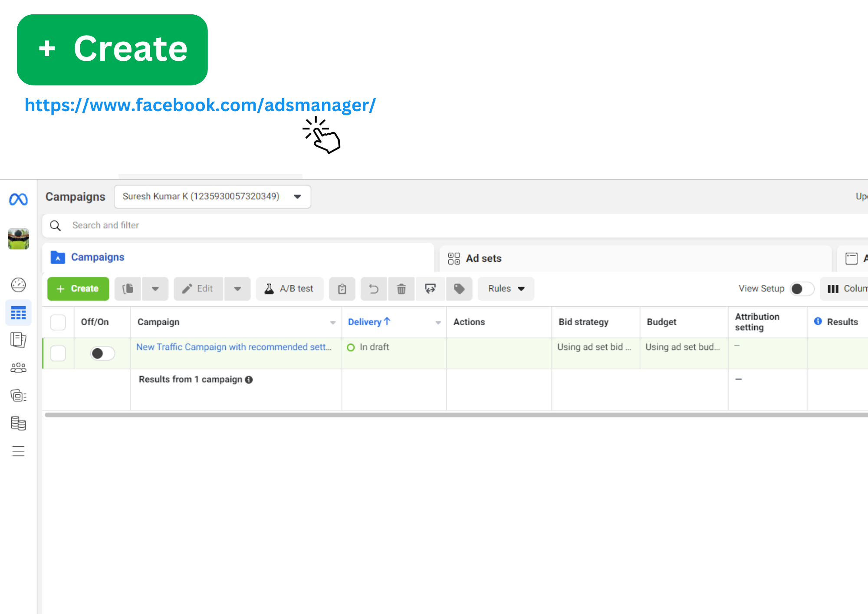The image size is (868, 614).
Task: Click the green Create campaign button
Action: (x=78, y=289)
